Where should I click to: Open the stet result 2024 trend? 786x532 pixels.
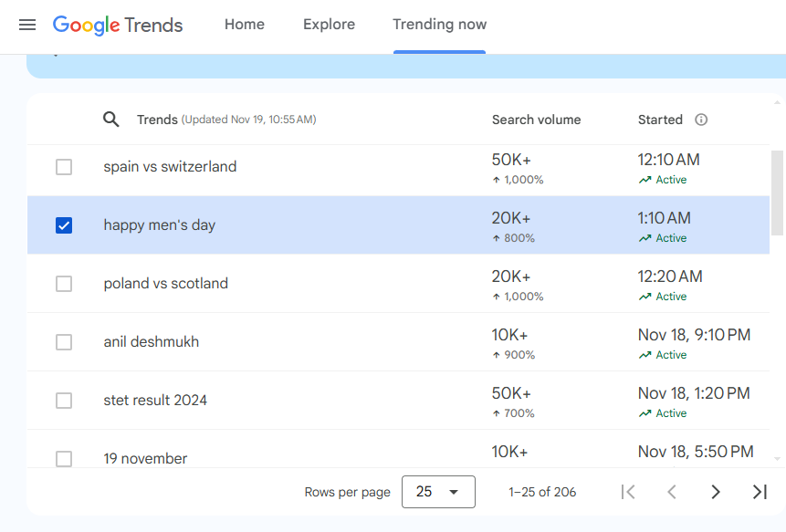coord(155,400)
